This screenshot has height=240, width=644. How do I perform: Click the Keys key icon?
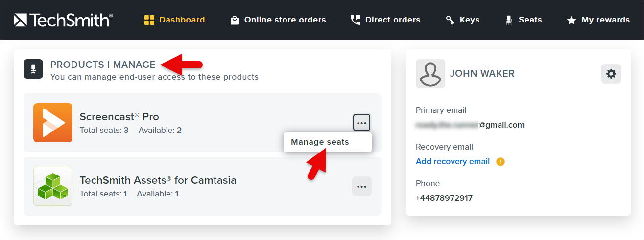[450, 20]
